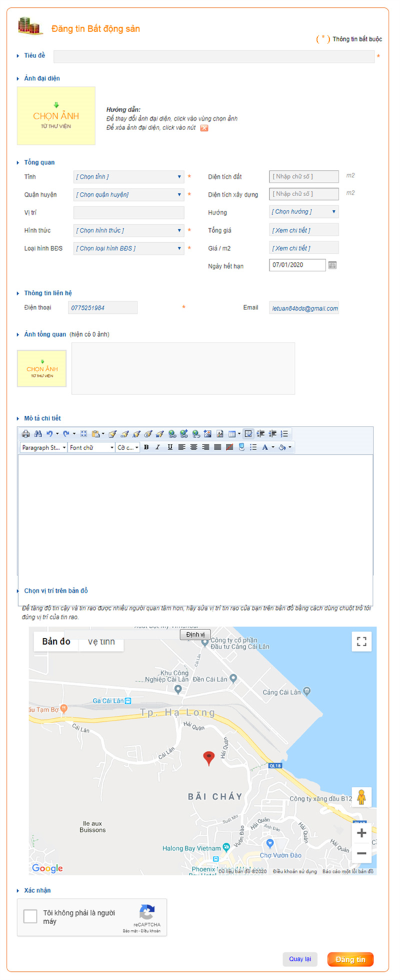The height and width of the screenshot is (980, 400).
Task: Click the Đăng tin submit button
Action: 350,959
